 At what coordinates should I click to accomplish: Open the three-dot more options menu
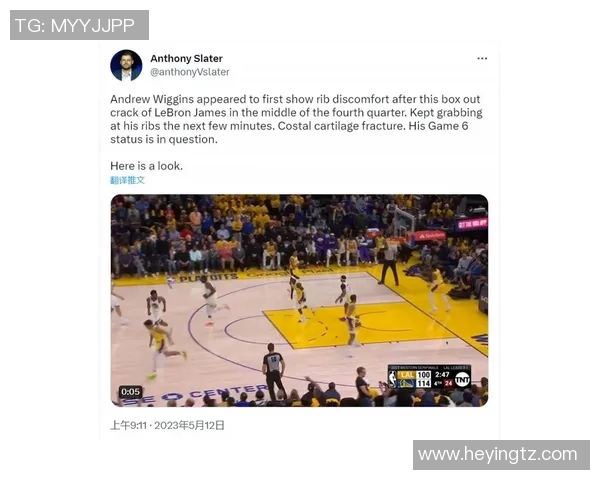pyautogui.click(x=482, y=59)
